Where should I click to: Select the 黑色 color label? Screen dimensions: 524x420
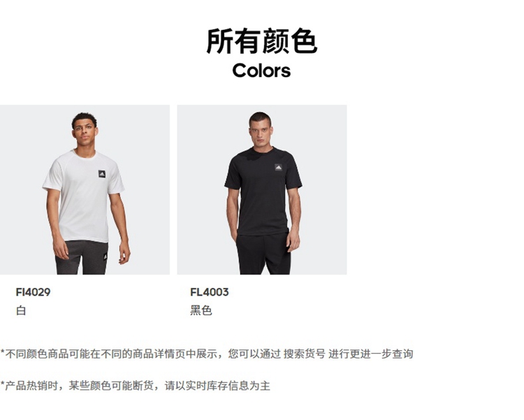pyautogui.click(x=201, y=311)
